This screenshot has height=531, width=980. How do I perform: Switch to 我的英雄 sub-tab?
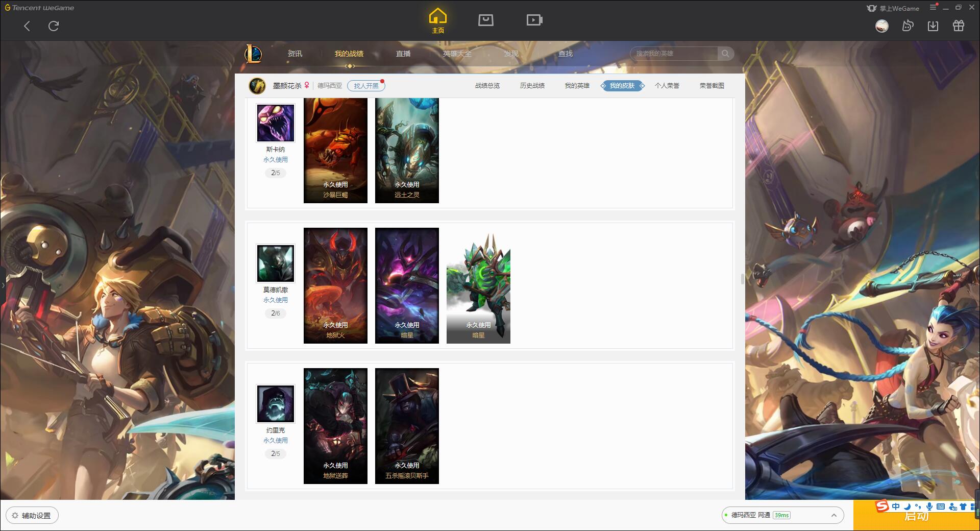577,86
